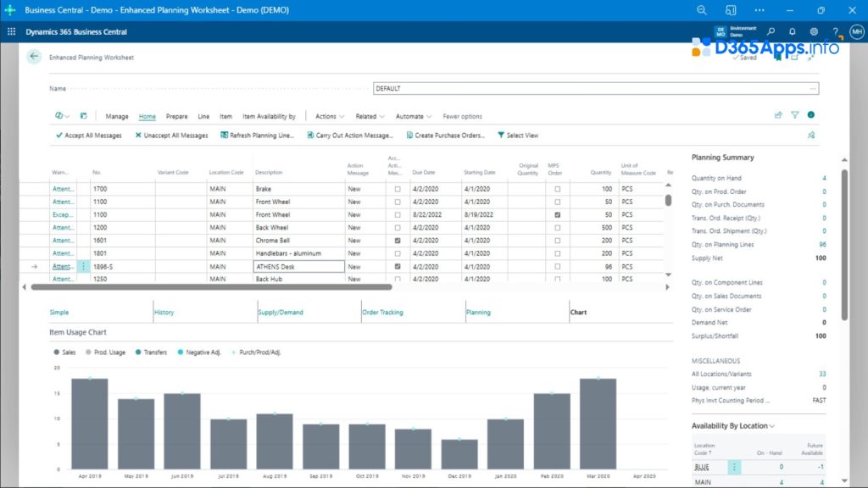The image size is (868, 488).
Task: Click the device layout icon in title bar
Action: coord(731,10)
